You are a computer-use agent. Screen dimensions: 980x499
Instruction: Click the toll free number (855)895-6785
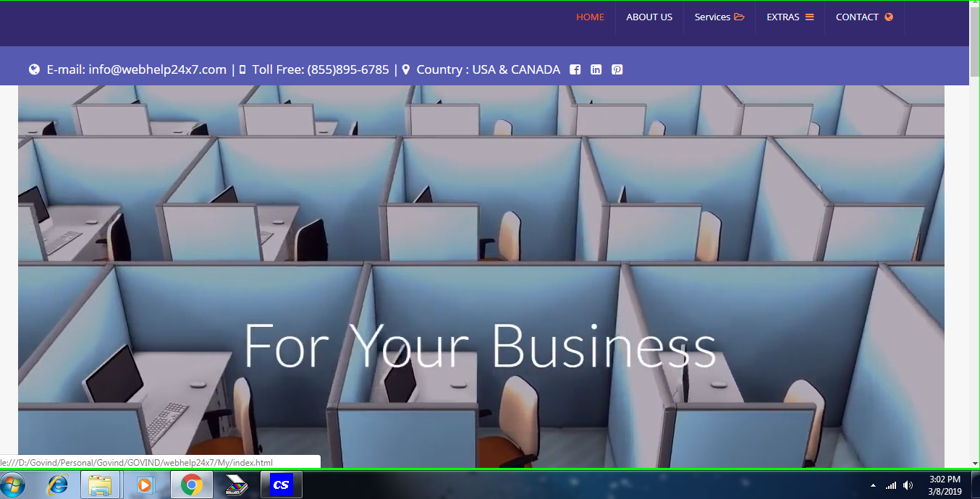point(348,69)
